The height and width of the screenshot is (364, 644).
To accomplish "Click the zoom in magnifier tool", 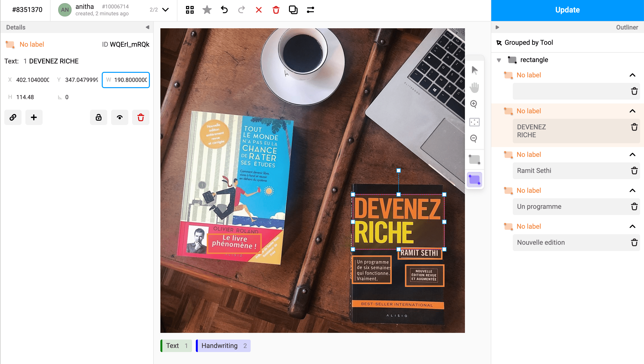I will pyautogui.click(x=474, y=104).
